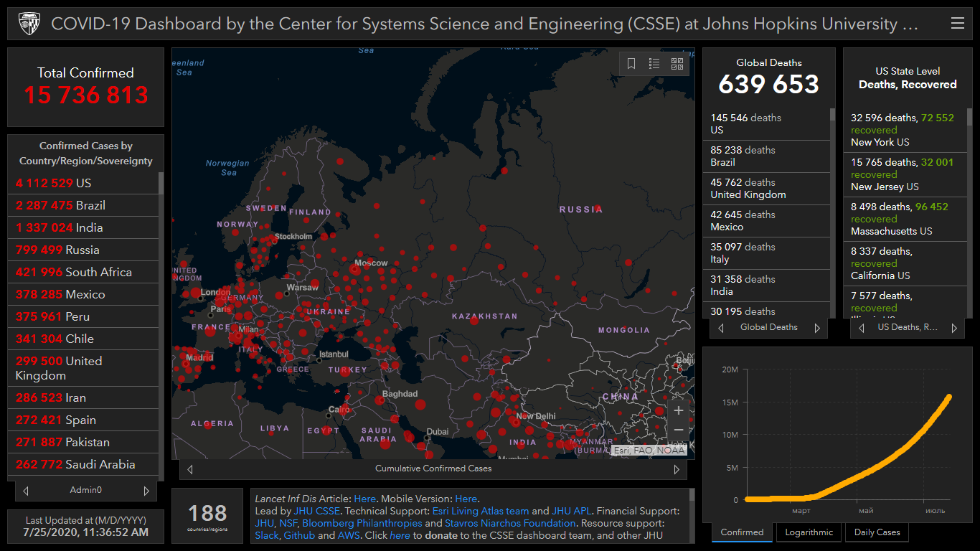Viewport: 980px width, 551px height.
Task: Go to previous panel before Admin0
Action: 26,491
